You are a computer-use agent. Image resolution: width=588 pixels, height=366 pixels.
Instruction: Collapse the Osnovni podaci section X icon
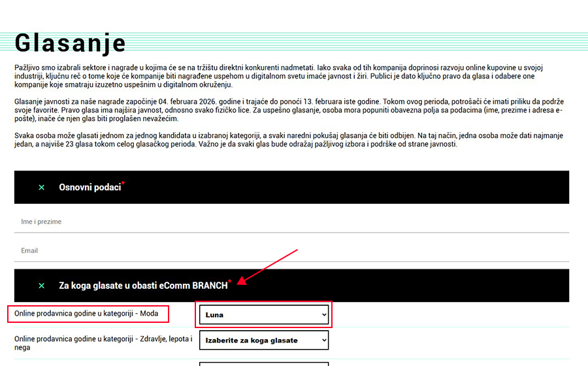click(x=42, y=188)
